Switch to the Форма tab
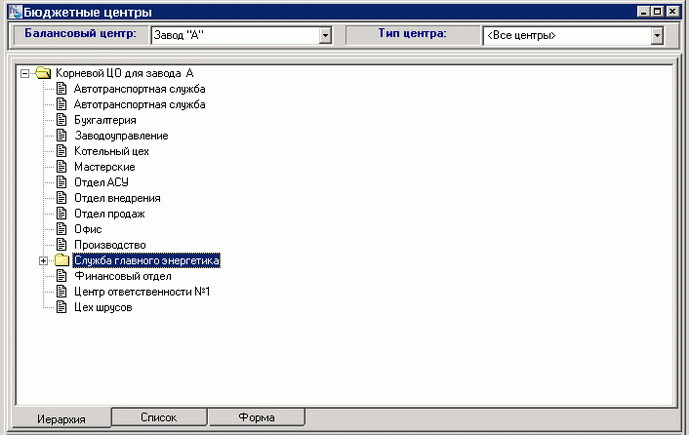This screenshot has height=435, width=689. 257,417
